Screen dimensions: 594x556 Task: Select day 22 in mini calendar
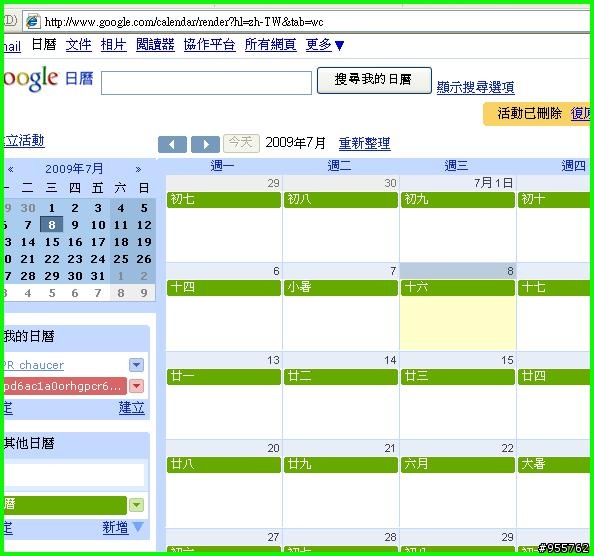52,259
